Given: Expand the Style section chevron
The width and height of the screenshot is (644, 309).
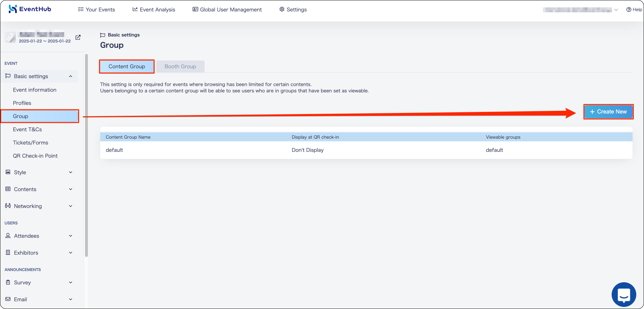Looking at the screenshot, I should point(71,172).
